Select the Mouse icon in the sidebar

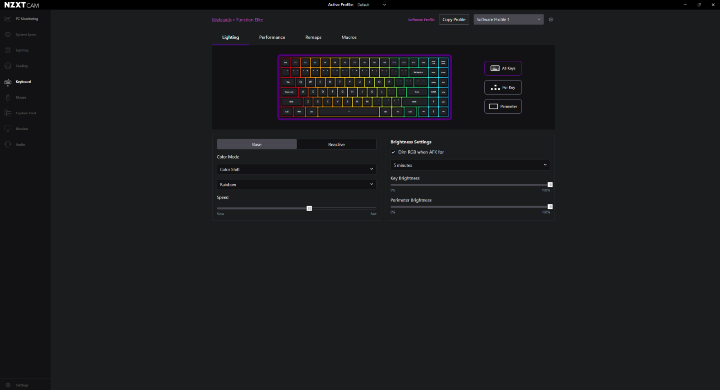[8, 97]
